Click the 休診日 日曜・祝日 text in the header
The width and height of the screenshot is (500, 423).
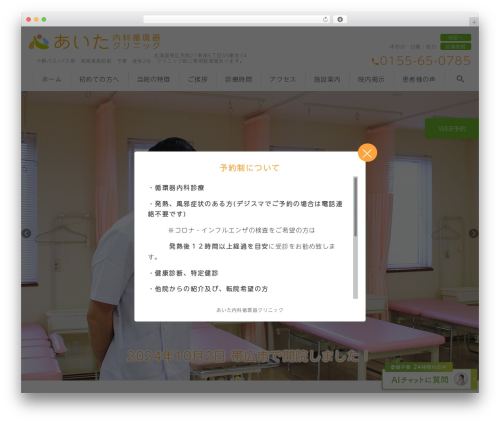(413, 47)
